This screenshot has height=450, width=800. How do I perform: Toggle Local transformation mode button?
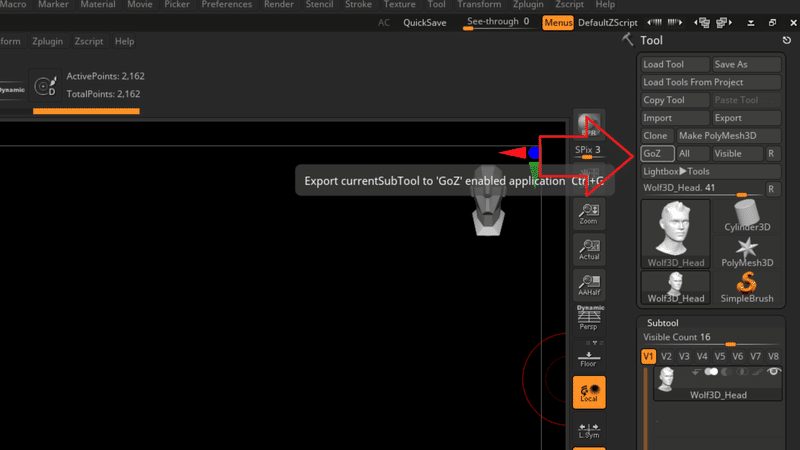589,392
